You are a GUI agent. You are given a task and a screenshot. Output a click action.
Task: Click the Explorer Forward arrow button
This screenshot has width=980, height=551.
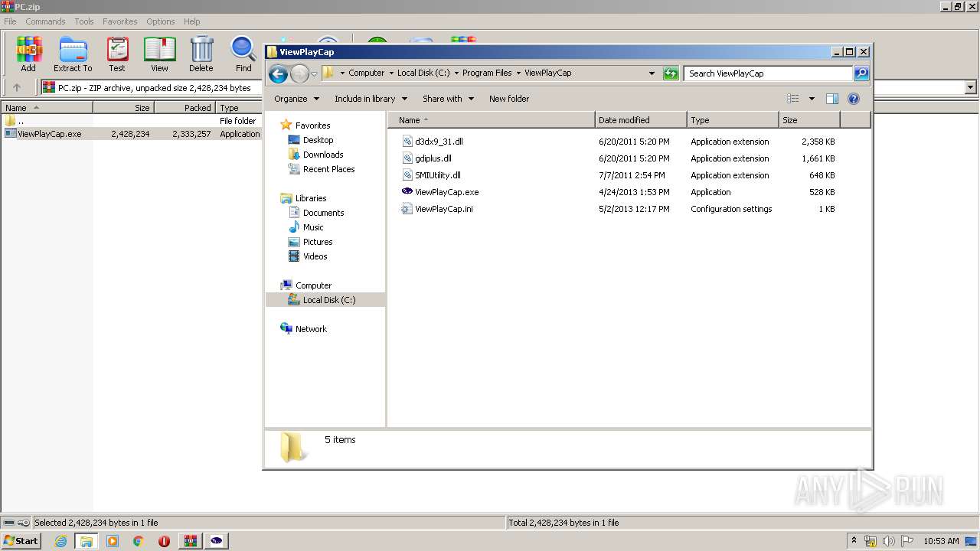[x=299, y=73]
